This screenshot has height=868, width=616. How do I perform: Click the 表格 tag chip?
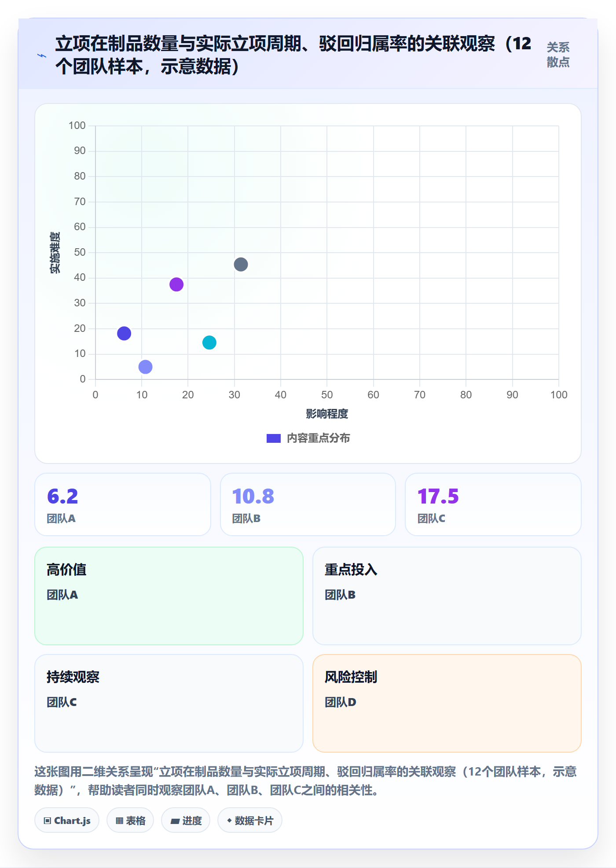pyautogui.click(x=130, y=820)
